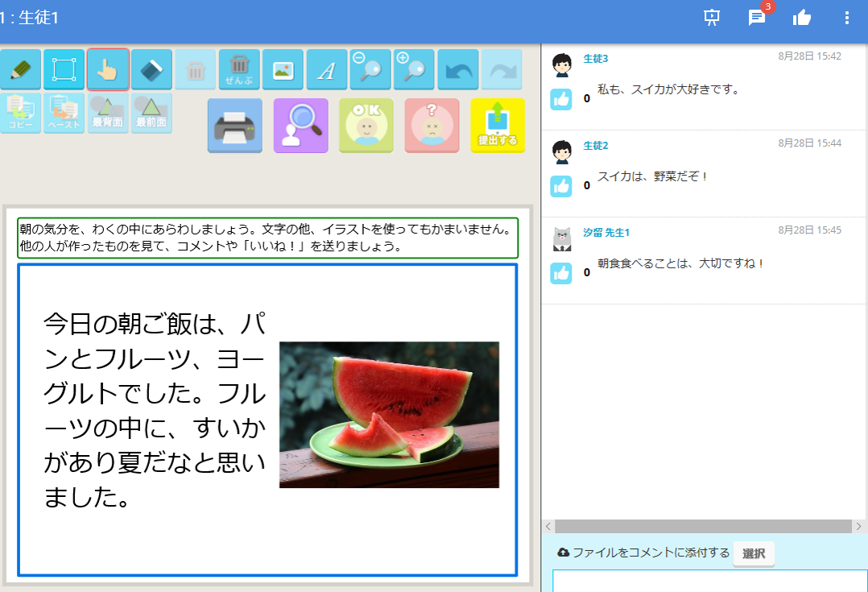Submit with the yellow 提出する button
This screenshot has width=868, height=592.
point(498,126)
